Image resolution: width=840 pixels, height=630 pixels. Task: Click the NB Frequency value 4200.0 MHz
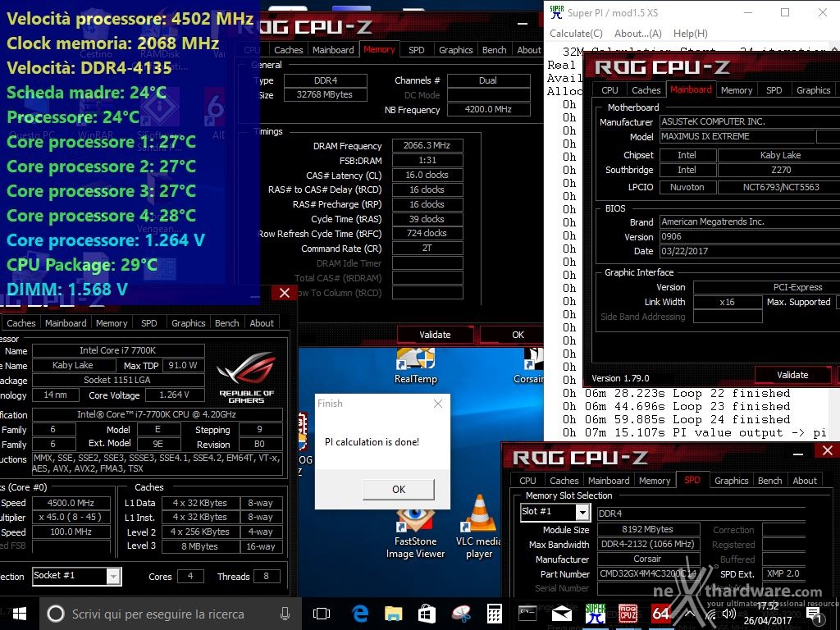pos(488,109)
